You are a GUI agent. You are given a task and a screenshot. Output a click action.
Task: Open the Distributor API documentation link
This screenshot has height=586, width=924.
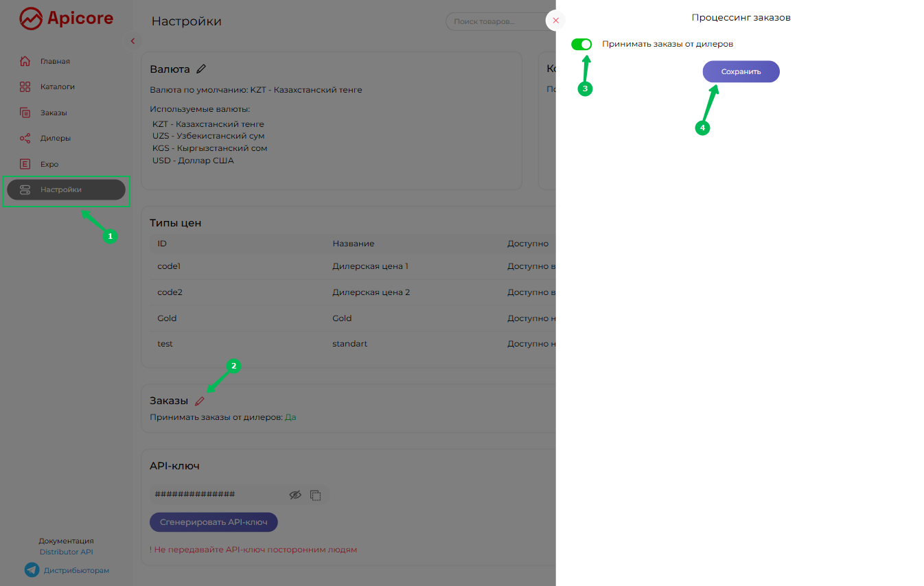click(x=66, y=552)
